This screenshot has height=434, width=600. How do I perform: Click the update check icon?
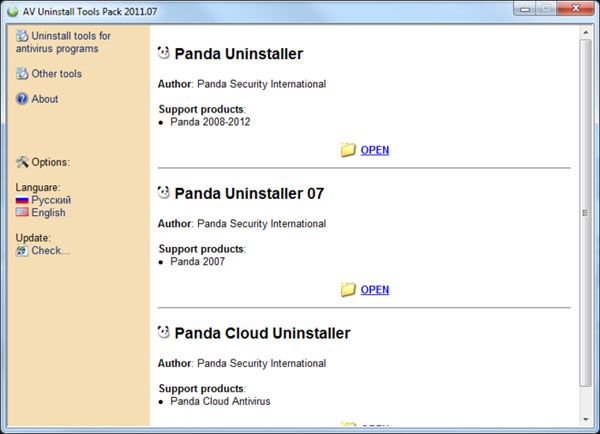[22, 251]
